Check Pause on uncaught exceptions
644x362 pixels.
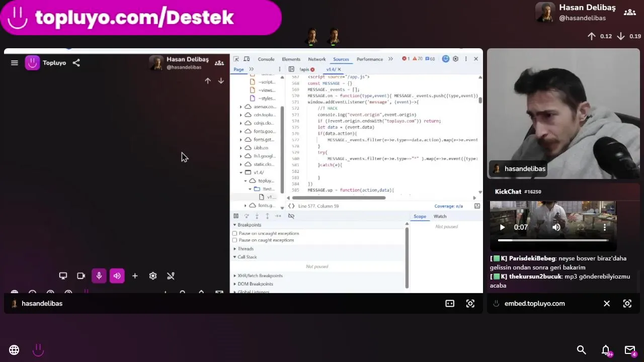point(234,233)
